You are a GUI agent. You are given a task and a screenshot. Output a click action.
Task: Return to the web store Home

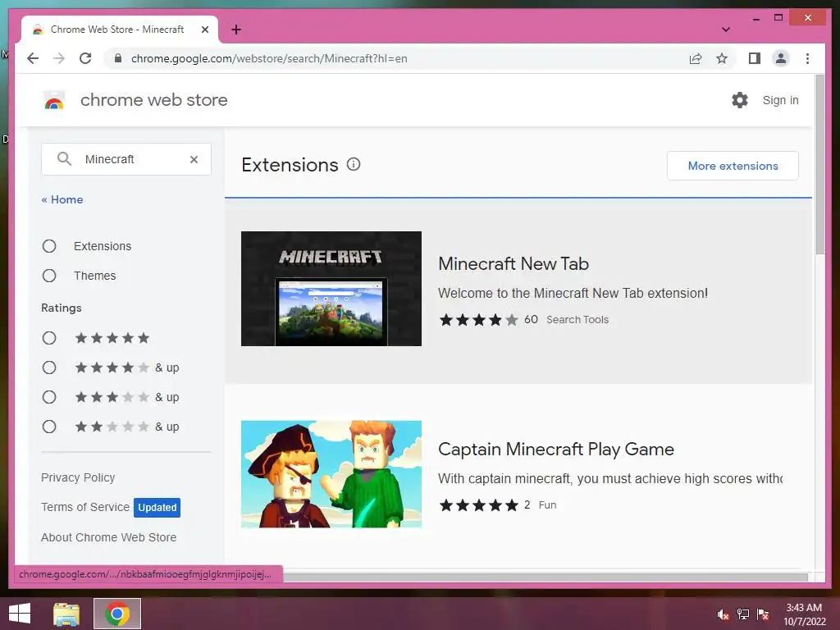pyautogui.click(x=62, y=199)
